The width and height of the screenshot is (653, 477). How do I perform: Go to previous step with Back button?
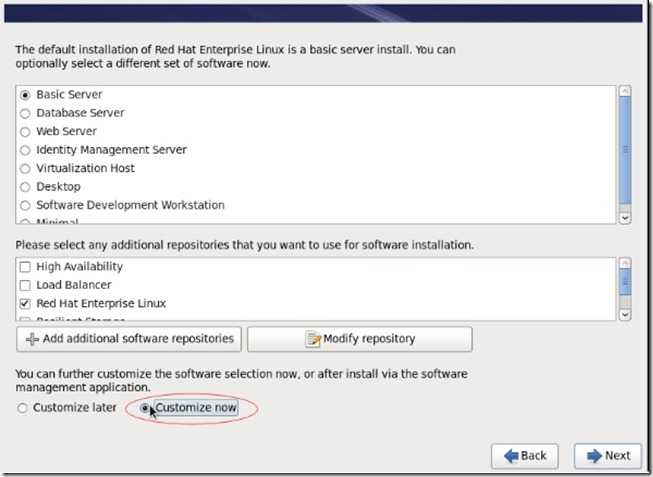[x=525, y=456]
